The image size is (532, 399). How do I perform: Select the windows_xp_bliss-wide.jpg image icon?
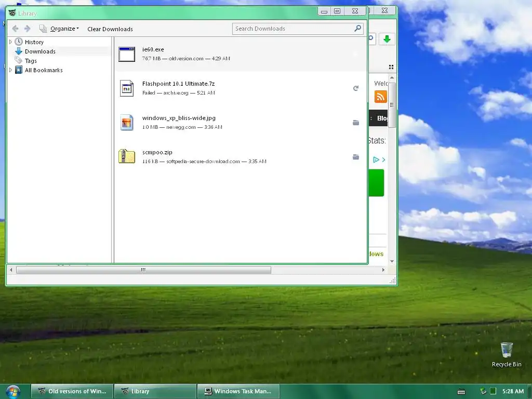click(x=127, y=123)
